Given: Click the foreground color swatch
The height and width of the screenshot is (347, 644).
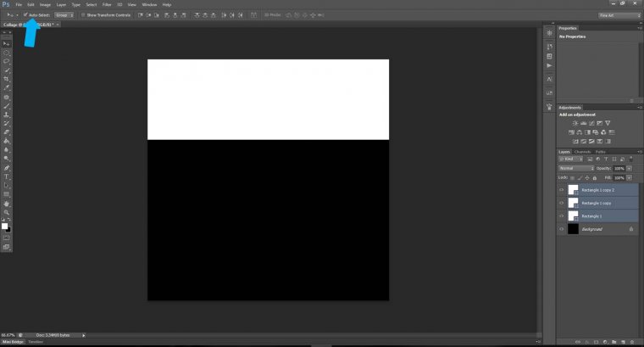Looking at the screenshot, I should click(x=4, y=226).
